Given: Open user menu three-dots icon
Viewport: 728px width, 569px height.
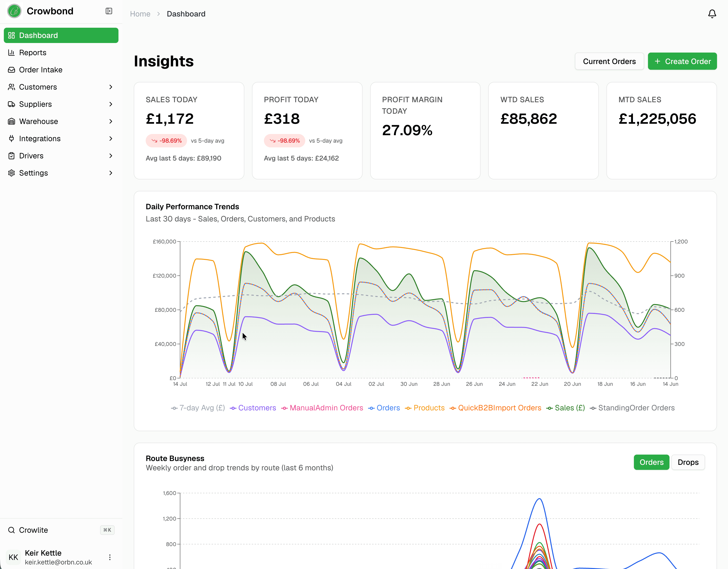Looking at the screenshot, I should pyautogui.click(x=110, y=557).
